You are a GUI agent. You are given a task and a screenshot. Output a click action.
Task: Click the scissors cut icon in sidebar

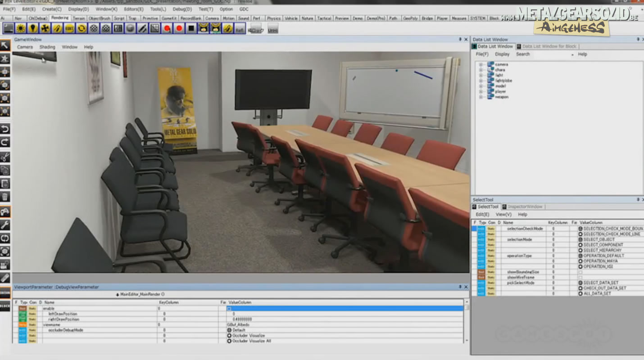point(5,157)
